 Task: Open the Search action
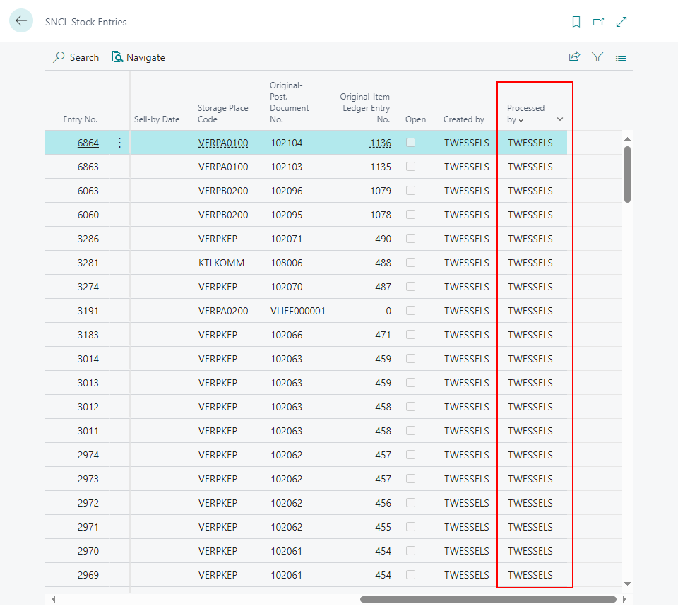coord(76,57)
